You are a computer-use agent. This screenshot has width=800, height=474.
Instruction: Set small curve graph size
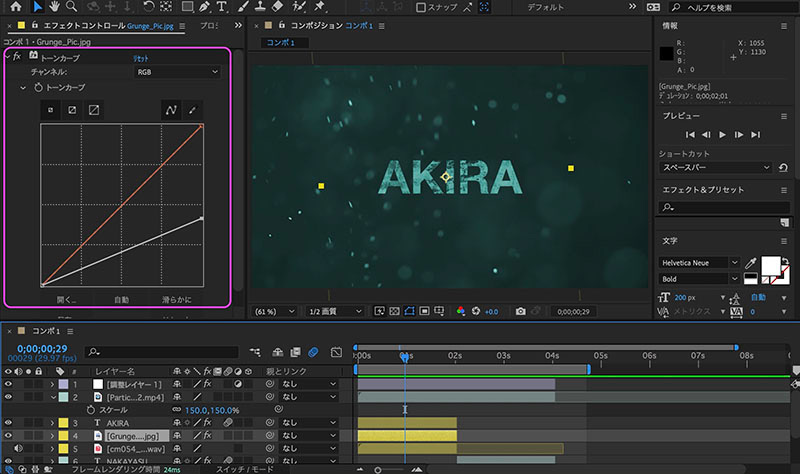coord(51,110)
